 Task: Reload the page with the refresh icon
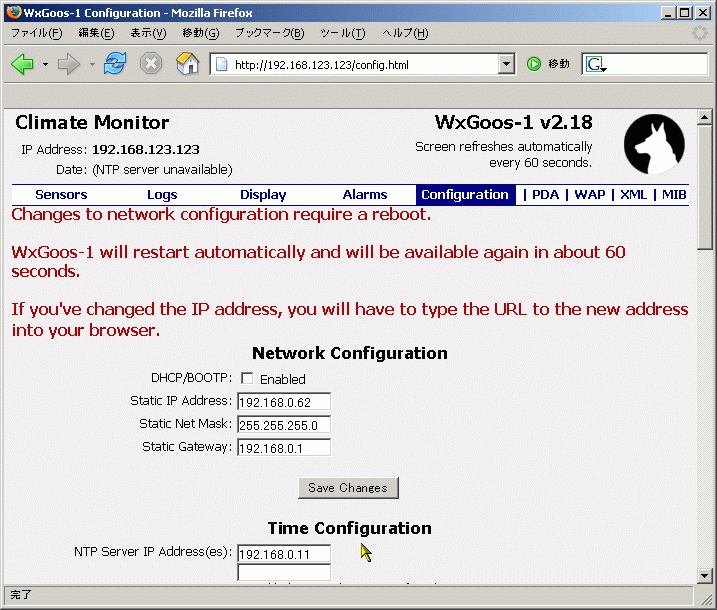[115, 64]
